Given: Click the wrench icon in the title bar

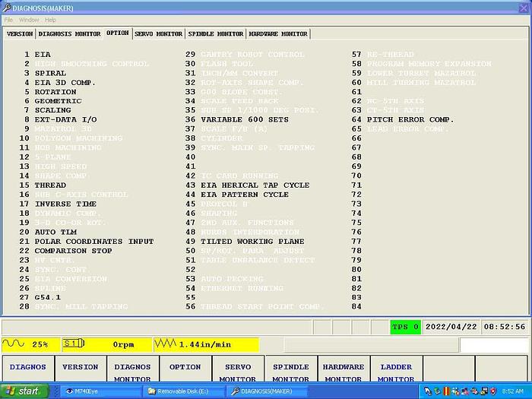Looking at the screenshot, I should (6, 7).
